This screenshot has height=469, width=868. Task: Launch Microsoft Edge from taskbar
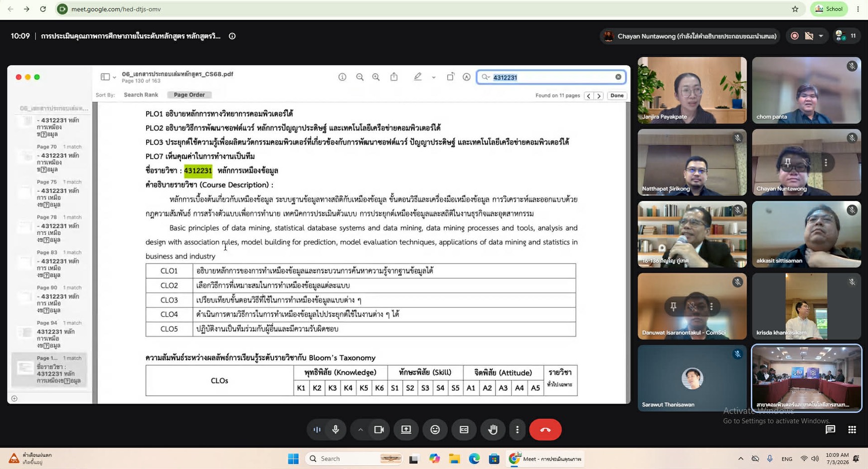pos(474,459)
